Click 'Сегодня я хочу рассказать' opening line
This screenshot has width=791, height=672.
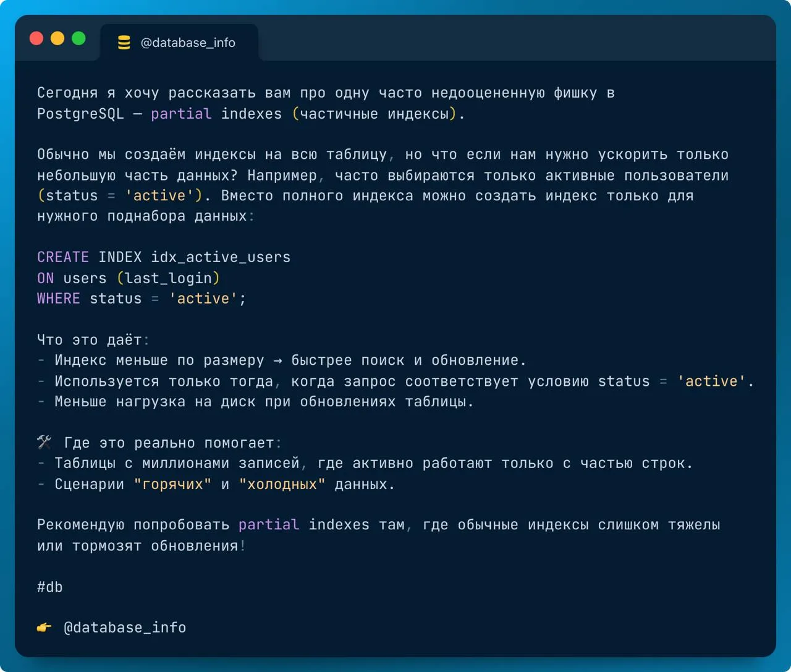tap(326, 93)
